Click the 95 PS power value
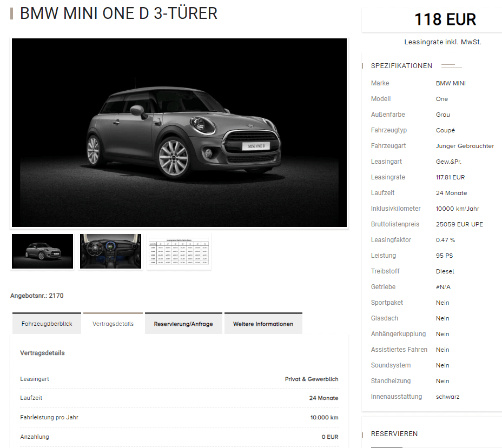This screenshot has width=502, height=448. (444, 256)
